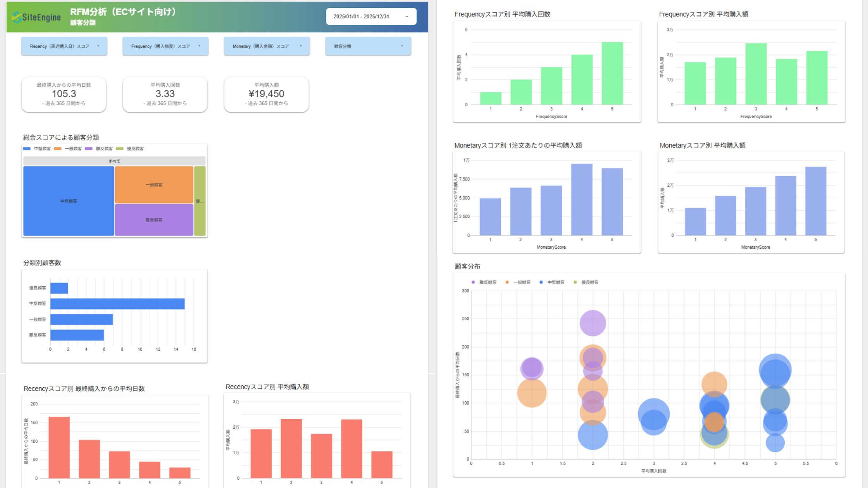Click the 105.3 average days scorecard
This screenshot has height=488, width=868.
click(64, 94)
